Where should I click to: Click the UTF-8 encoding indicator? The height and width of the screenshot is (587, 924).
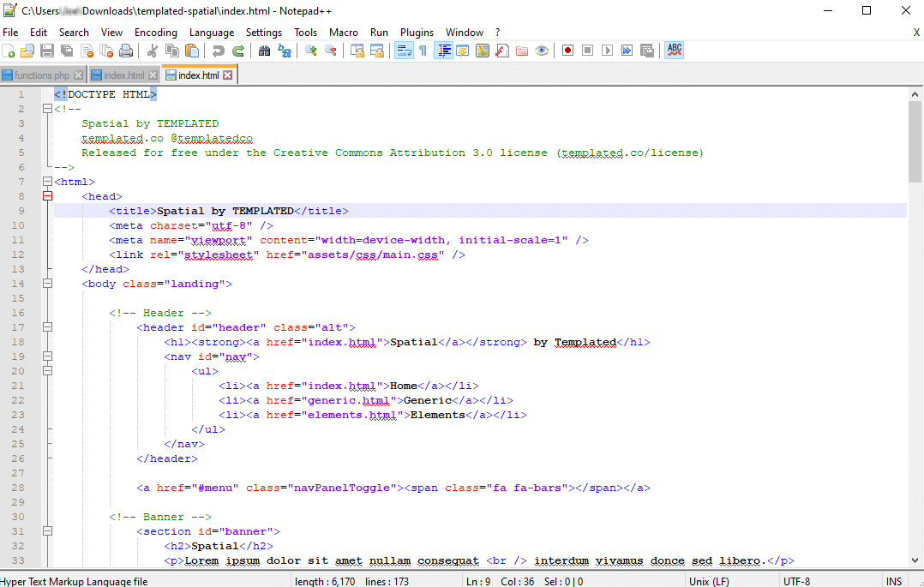795,579
